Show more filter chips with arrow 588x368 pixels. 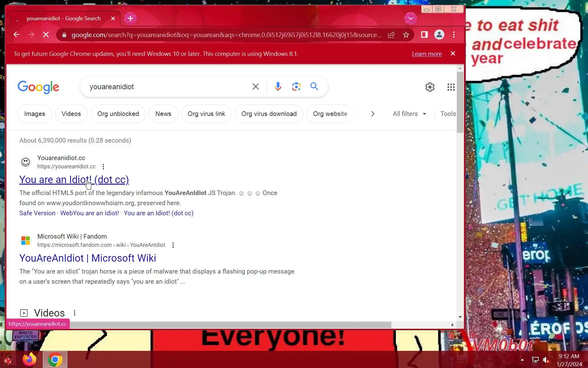click(x=373, y=114)
